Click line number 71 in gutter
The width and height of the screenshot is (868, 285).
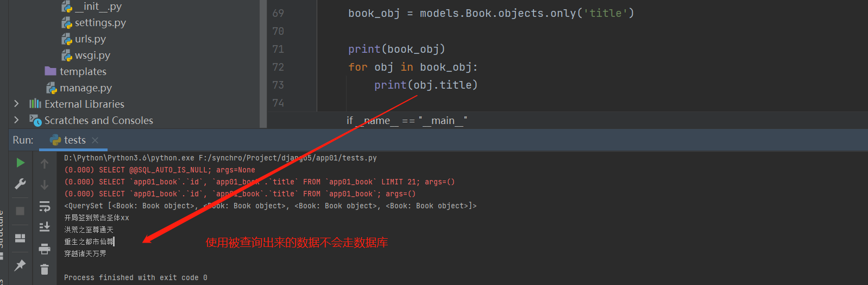click(278, 49)
